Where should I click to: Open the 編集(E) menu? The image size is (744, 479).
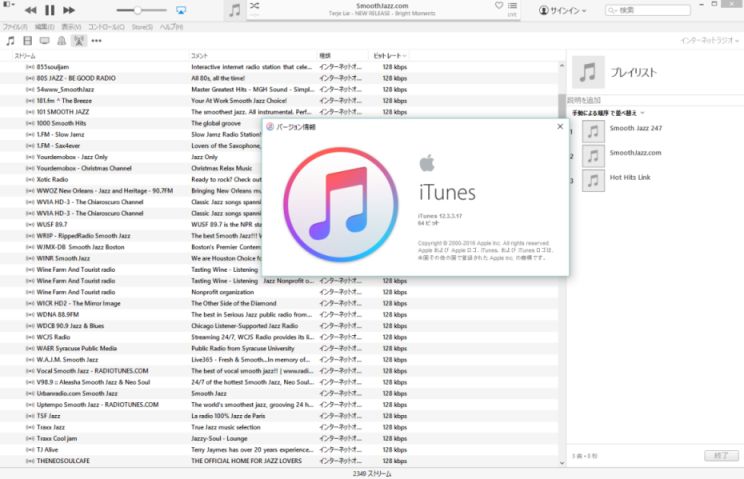(x=45, y=27)
